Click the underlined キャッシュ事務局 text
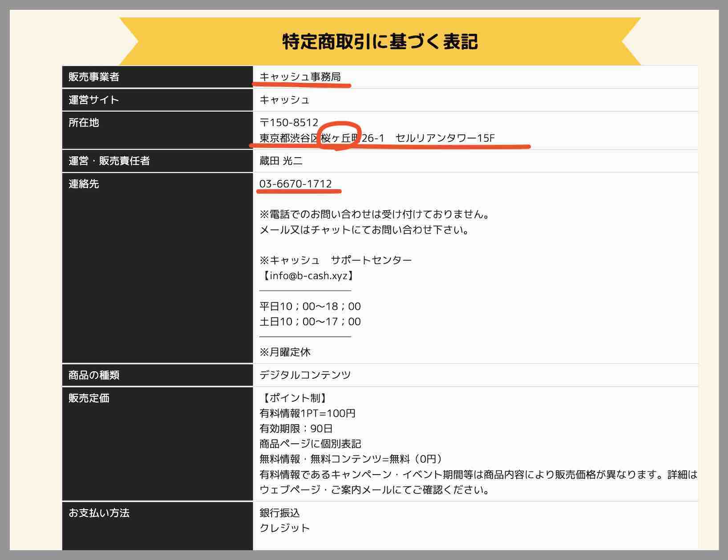Viewport: 728px width, 560px height. tap(300, 77)
